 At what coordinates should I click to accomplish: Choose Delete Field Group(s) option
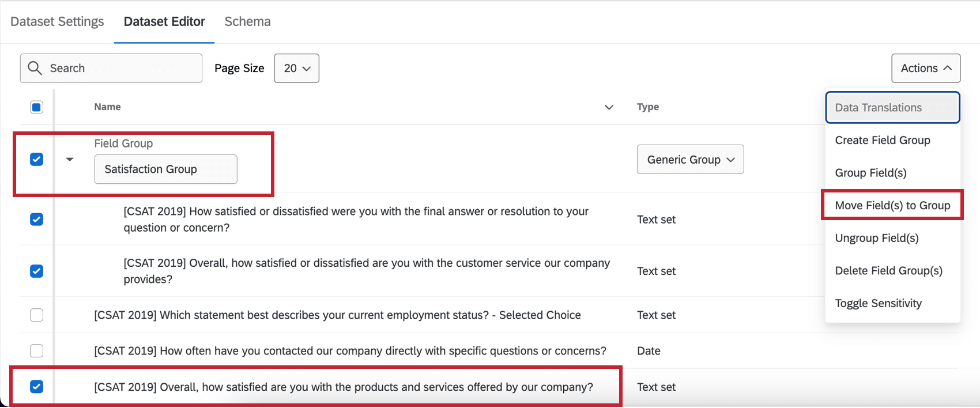click(x=888, y=270)
